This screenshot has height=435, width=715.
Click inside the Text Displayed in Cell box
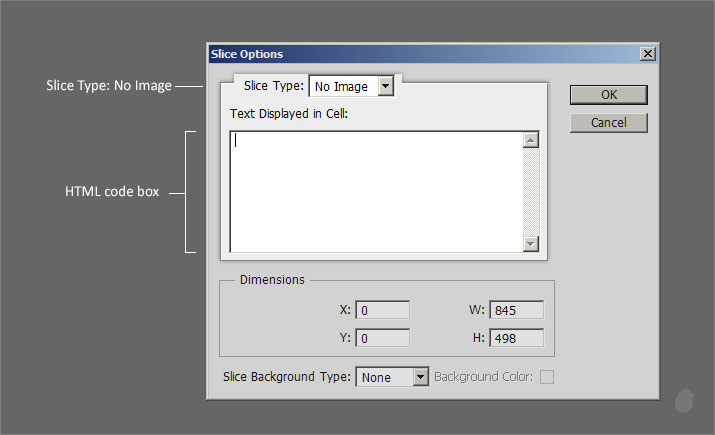[375, 190]
